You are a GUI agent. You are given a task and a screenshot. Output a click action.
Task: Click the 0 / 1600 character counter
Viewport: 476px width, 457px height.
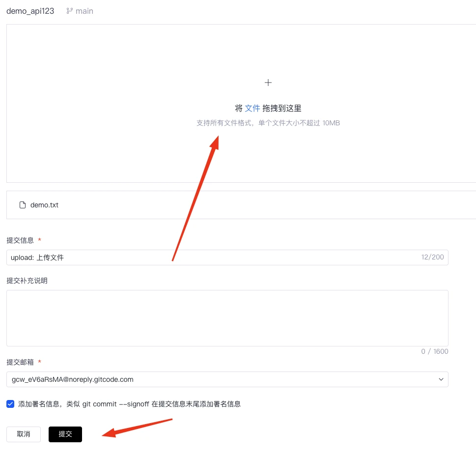(x=435, y=351)
